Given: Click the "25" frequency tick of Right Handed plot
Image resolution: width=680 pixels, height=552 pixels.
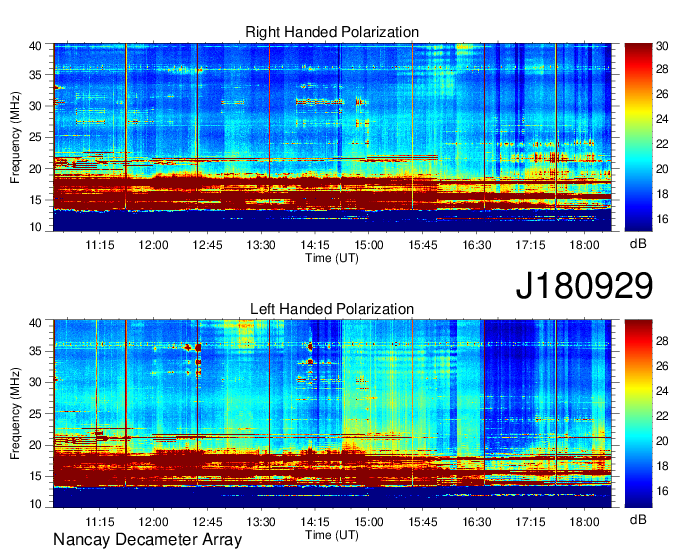Looking at the screenshot, I should click(x=35, y=137).
